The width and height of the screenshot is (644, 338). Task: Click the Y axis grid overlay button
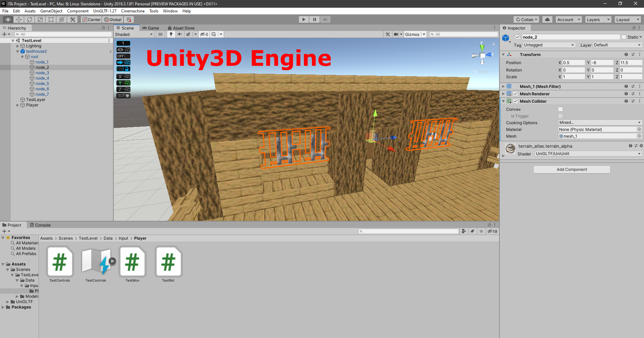(123, 83)
